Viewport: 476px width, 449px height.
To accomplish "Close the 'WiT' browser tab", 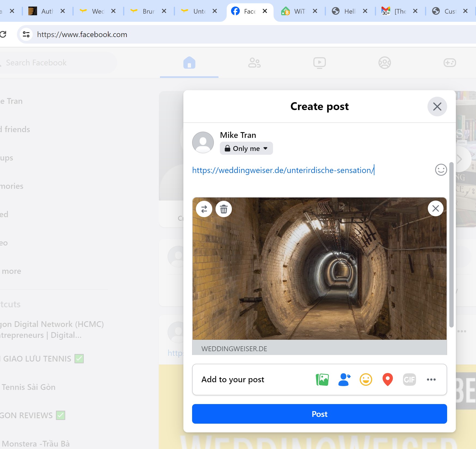I will tap(315, 11).
